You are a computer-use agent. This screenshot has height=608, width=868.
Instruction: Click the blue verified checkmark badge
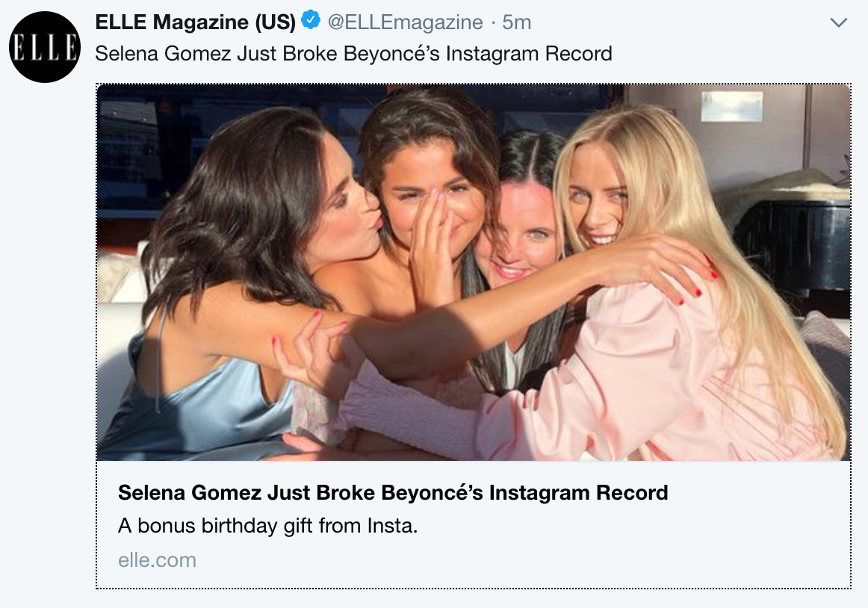pyautogui.click(x=311, y=22)
